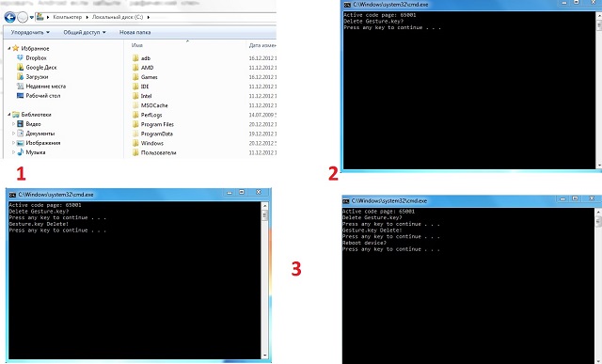
Task: Open the Общий доступ dropdown
Action: coord(85,32)
